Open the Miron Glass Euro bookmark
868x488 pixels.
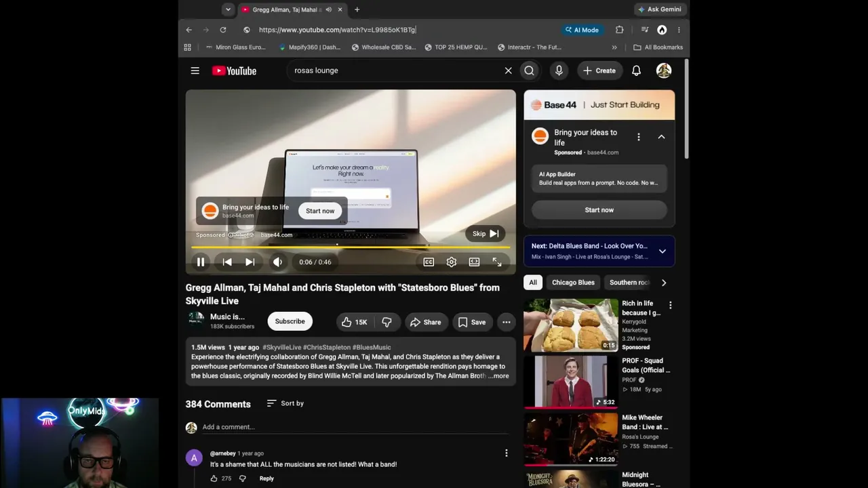235,47
